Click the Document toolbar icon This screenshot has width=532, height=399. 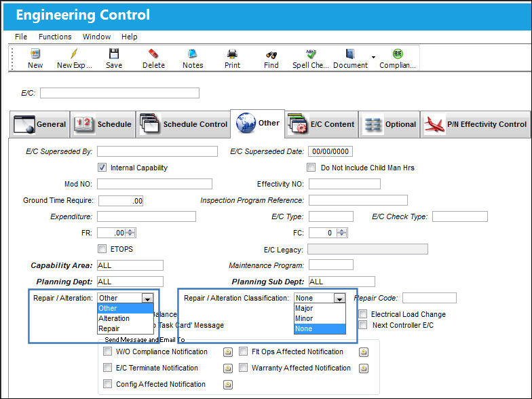point(350,54)
